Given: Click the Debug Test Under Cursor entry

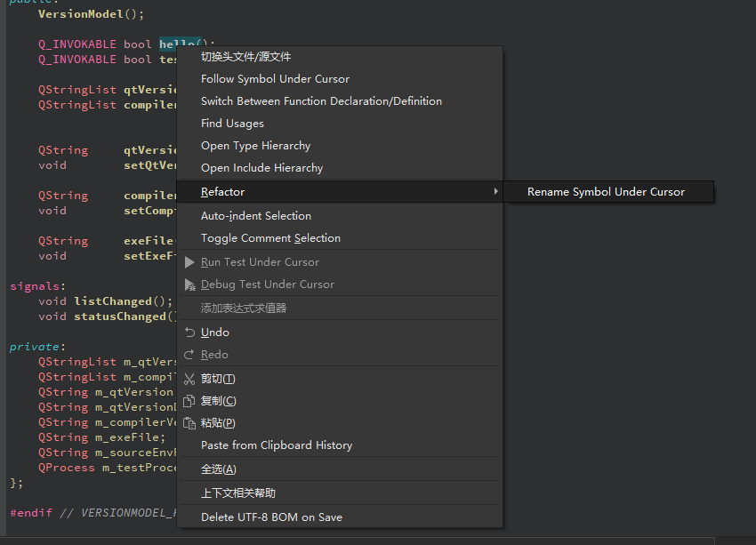Looking at the screenshot, I should (340, 285).
